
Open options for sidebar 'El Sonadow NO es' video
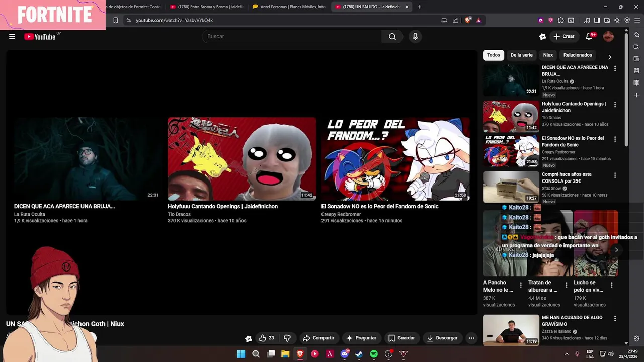coord(615,139)
